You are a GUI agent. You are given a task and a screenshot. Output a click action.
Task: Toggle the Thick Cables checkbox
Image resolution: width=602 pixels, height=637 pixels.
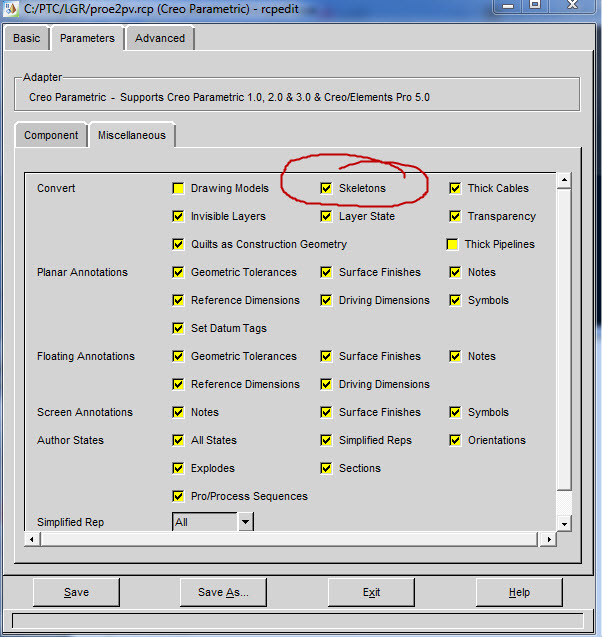click(455, 188)
